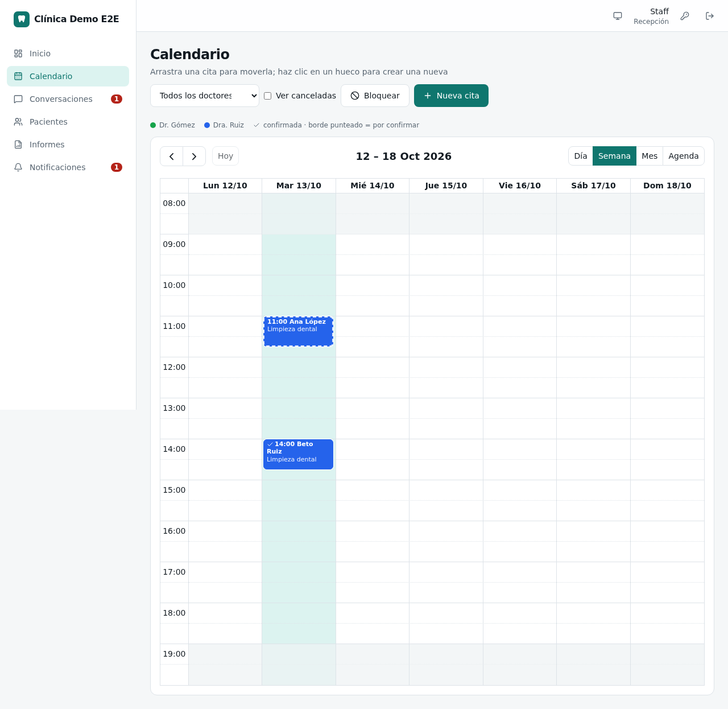Open the Agenda view tab

684,156
